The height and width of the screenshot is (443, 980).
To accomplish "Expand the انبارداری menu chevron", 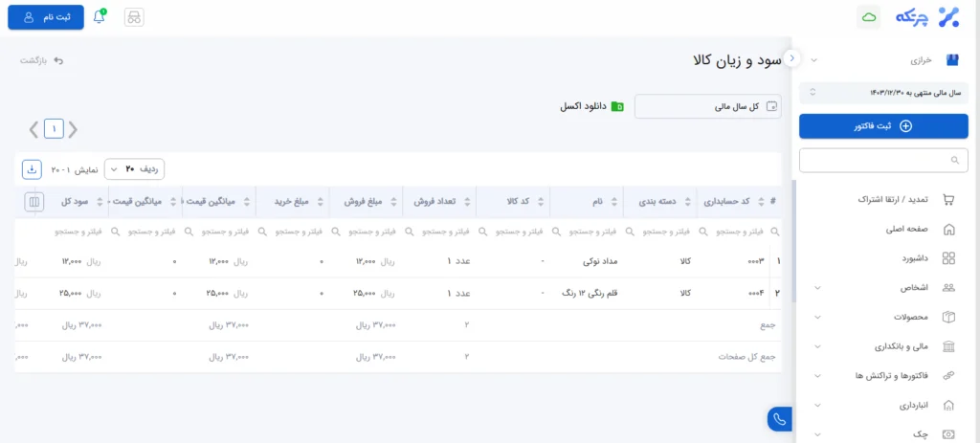I will coord(817,406).
